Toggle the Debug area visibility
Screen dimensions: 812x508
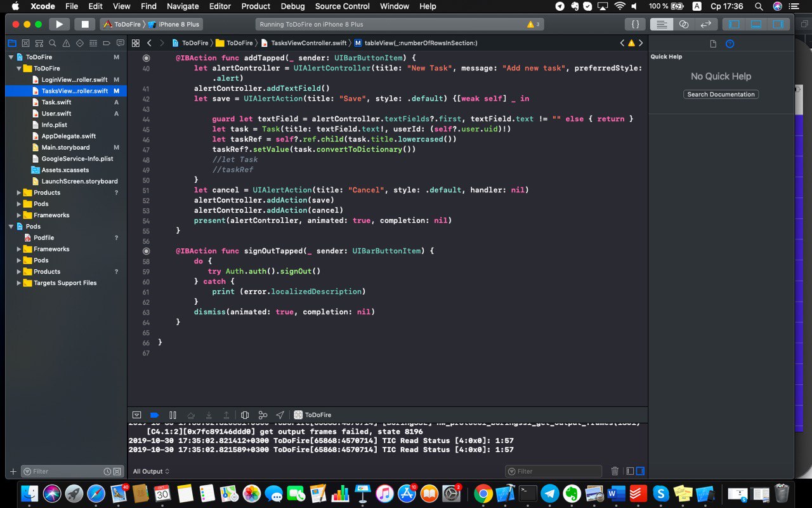756,24
